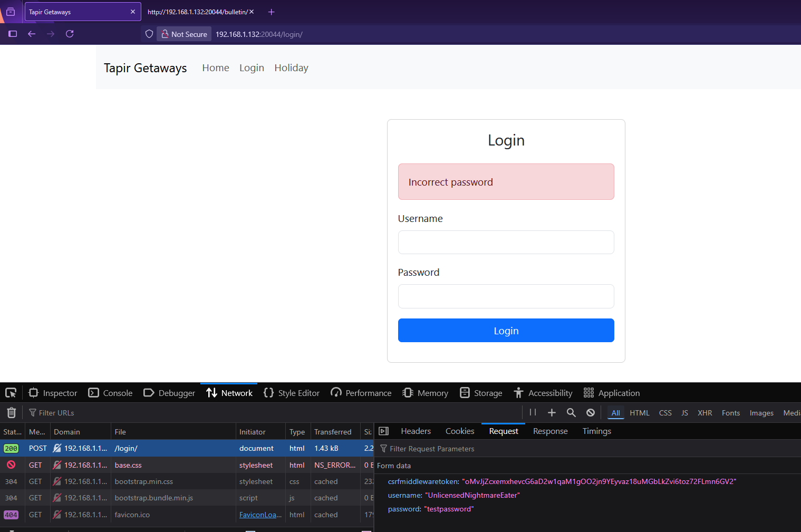Toggle the XHR request type filter
The image size is (801, 532).
tap(705, 413)
